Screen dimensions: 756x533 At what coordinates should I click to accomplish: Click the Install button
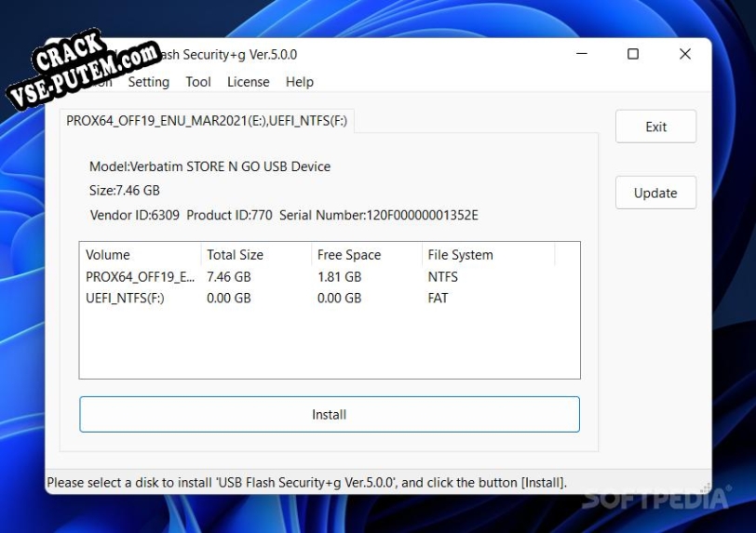[330, 415]
